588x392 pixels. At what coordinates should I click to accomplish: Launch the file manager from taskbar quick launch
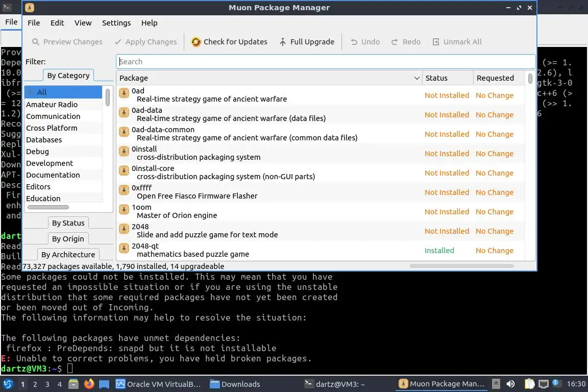[73, 384]
